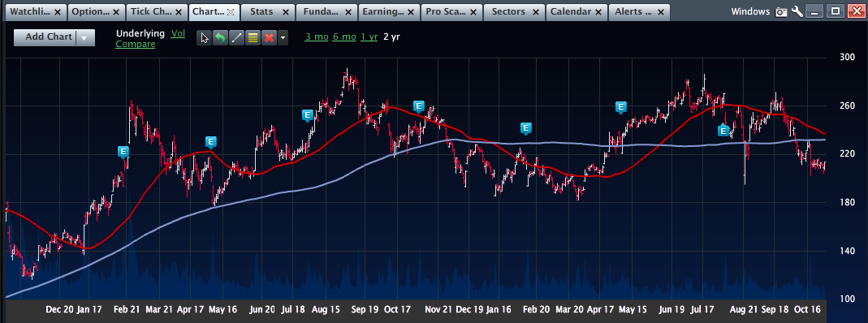
Task: Close the Chart... tab
Action: 231,11
